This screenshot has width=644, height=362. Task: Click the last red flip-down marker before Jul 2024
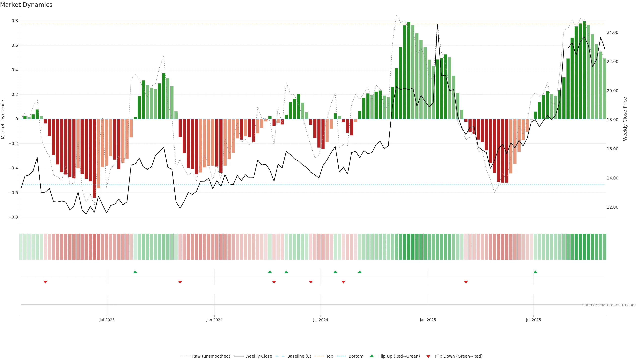[x=311, y=282]
